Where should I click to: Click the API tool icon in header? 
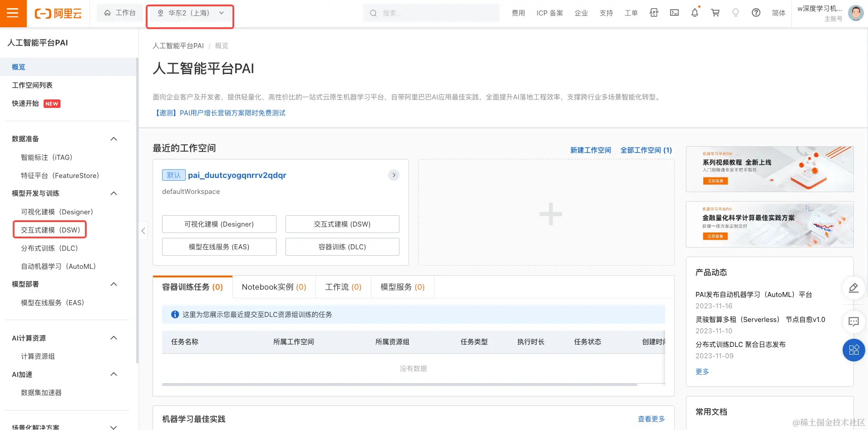[x=654, y=13]
